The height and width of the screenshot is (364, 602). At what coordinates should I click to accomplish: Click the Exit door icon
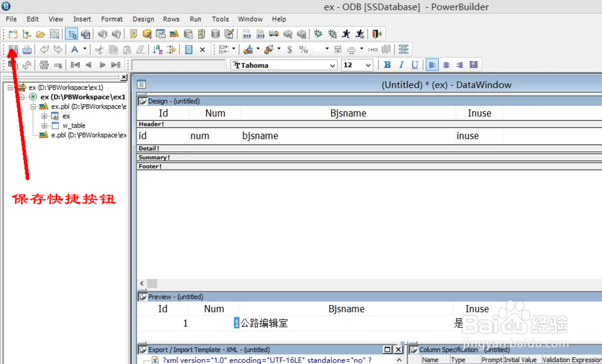pos(377,34)
